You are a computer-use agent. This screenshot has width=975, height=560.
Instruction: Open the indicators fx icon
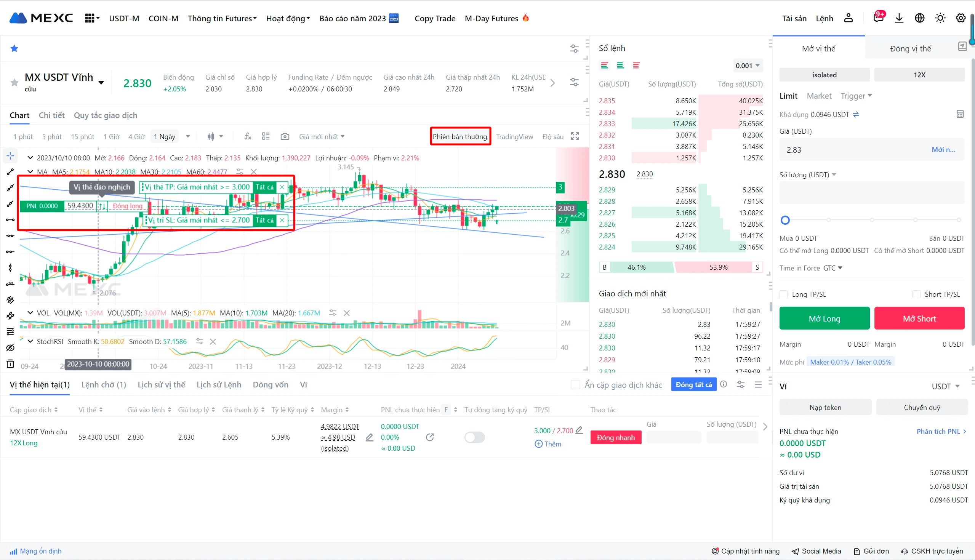click(248, 136)
